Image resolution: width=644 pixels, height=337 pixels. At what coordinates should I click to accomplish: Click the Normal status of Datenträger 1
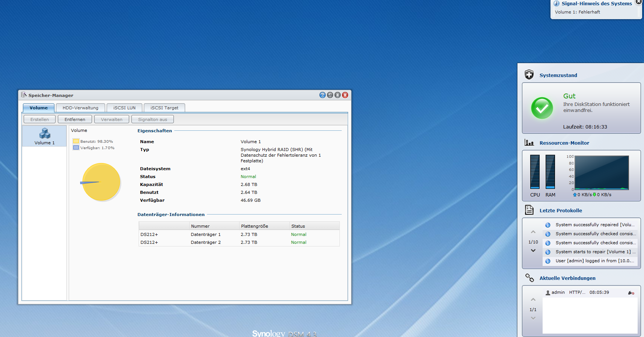[x=299, y=234]
